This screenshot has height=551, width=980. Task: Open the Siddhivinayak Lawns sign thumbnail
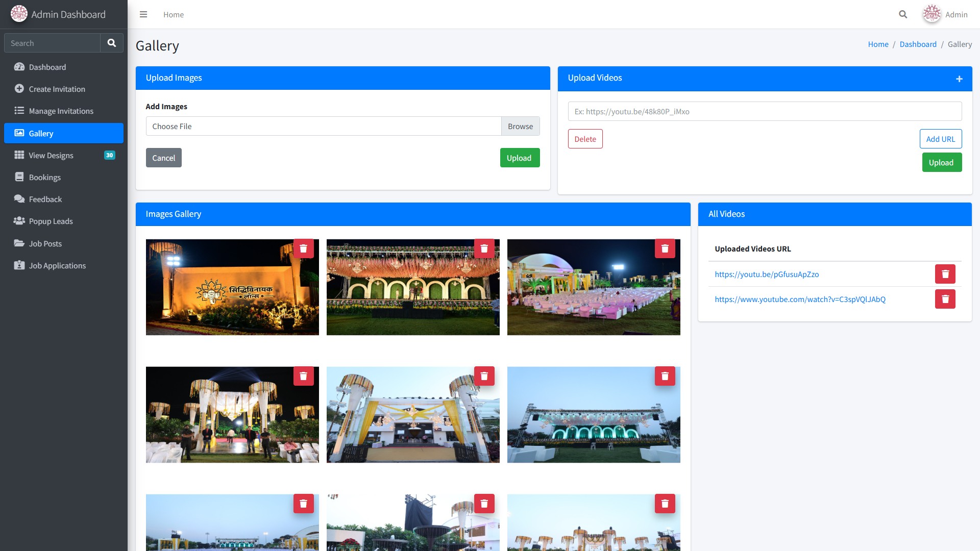coord(232,287)
